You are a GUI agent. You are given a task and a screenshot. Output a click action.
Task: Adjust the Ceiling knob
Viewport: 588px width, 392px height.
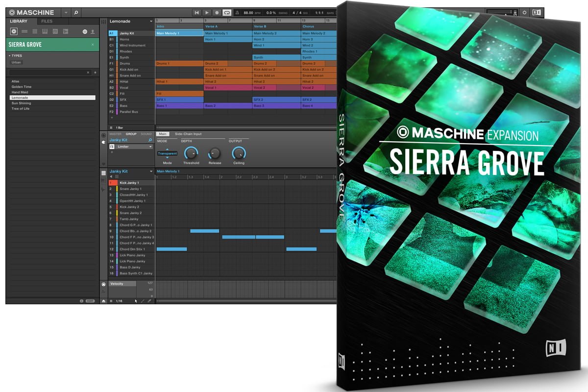pos(239,153)
